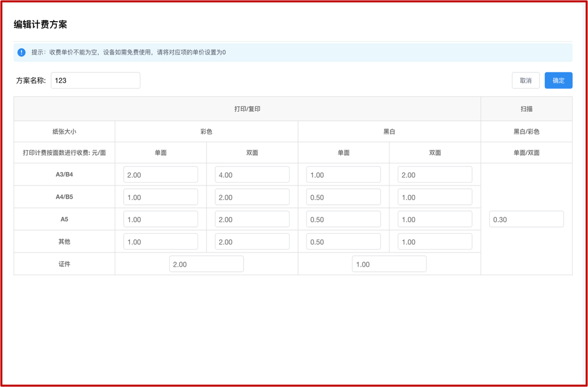Edit A4/B5 black-white single-sided price field
Screen dimensions: 588x387
point(343,197)
